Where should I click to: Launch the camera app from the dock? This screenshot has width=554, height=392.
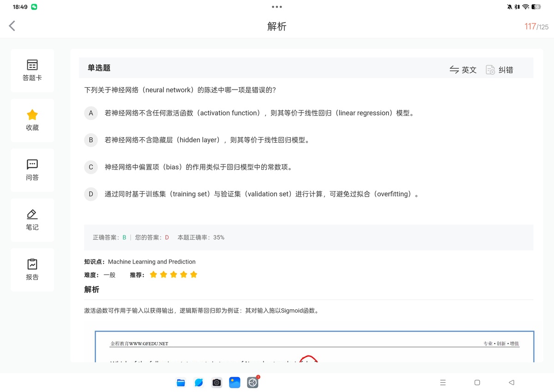click(217, 382)
